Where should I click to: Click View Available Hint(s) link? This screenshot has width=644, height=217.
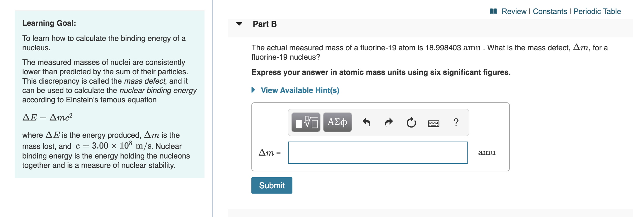[299, 90]
